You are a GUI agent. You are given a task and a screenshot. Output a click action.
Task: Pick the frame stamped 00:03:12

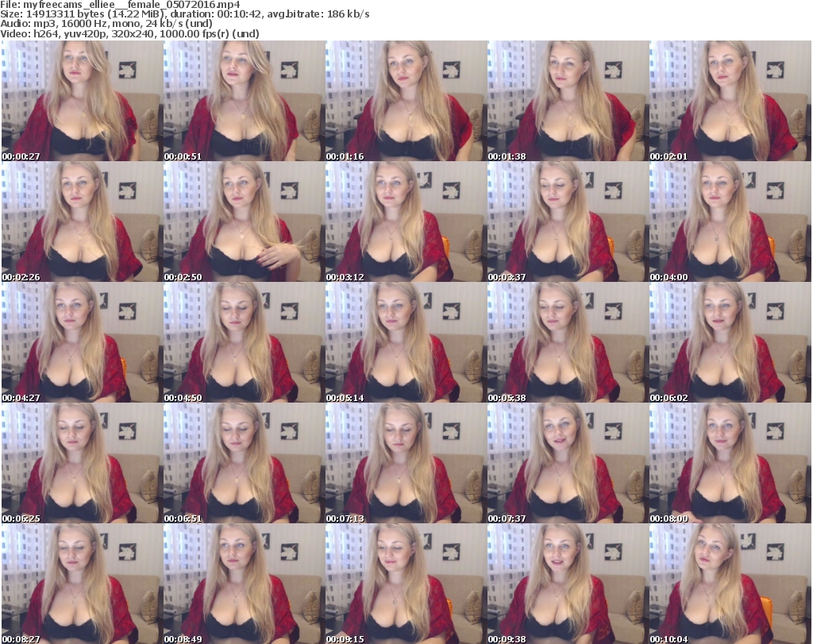406,222
